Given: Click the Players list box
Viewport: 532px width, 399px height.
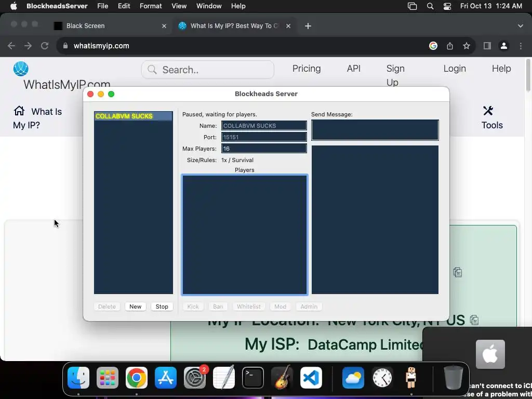Looking at the screenshot, I should tap(245, 235).
